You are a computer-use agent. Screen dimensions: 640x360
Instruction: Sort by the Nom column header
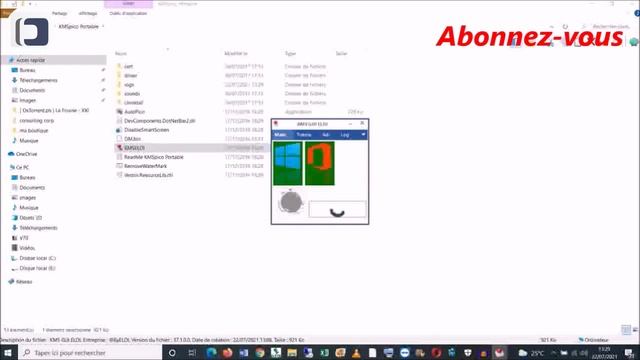click(x=121, y=53)
